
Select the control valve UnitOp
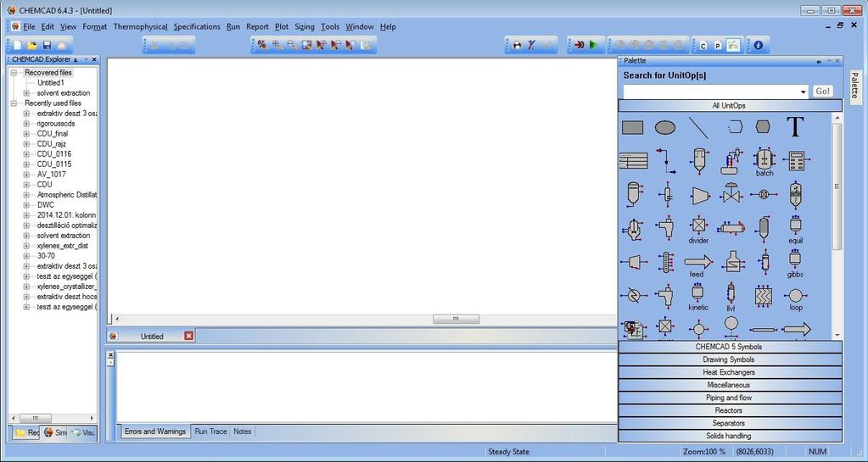[x=731, y=193]
